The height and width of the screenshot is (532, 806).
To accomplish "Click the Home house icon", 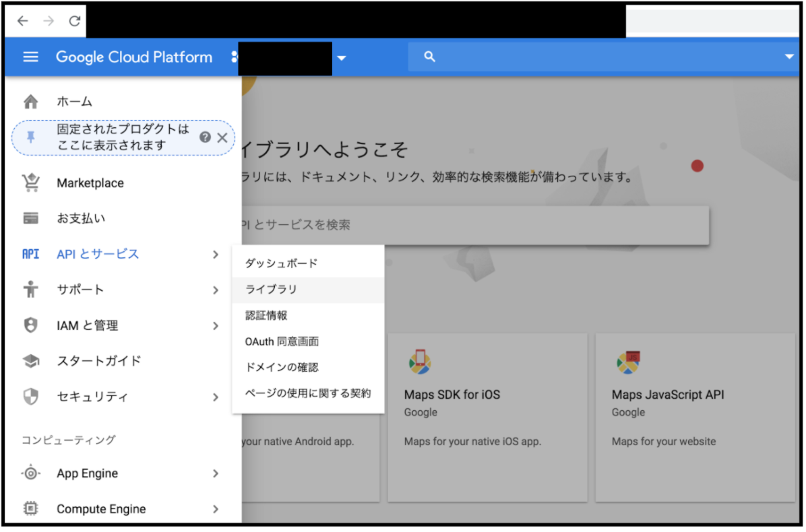I will pos(31,102).
